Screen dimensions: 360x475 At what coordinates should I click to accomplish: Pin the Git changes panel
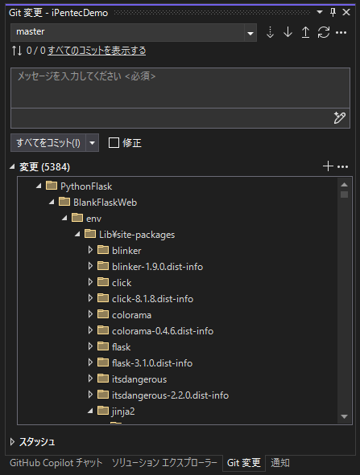333,12
